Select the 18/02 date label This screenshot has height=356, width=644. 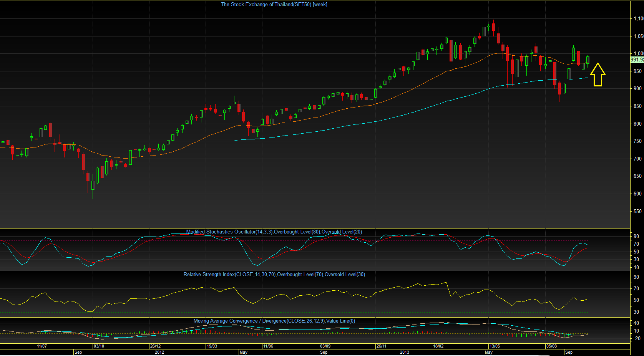[438, 346]
